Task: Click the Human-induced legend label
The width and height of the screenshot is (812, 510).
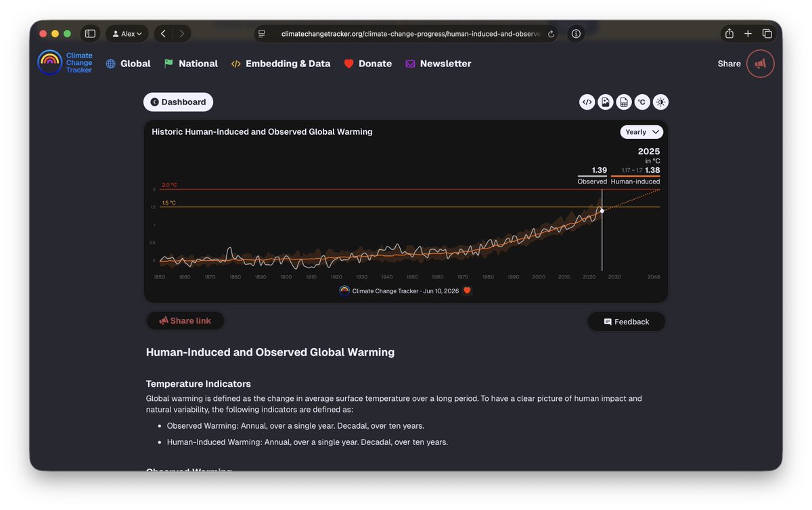Action: click(635, 182)
